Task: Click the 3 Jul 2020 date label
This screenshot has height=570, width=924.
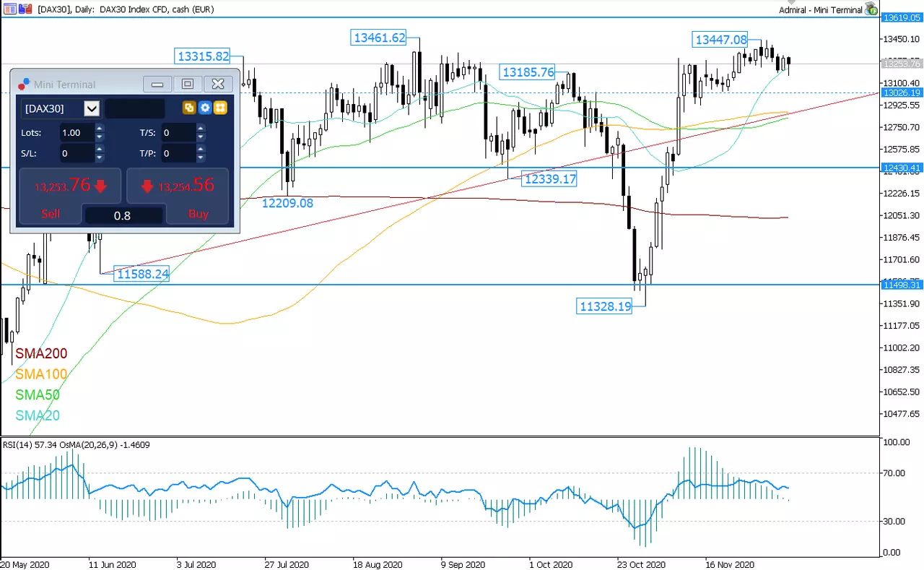Action: (196, 564)
